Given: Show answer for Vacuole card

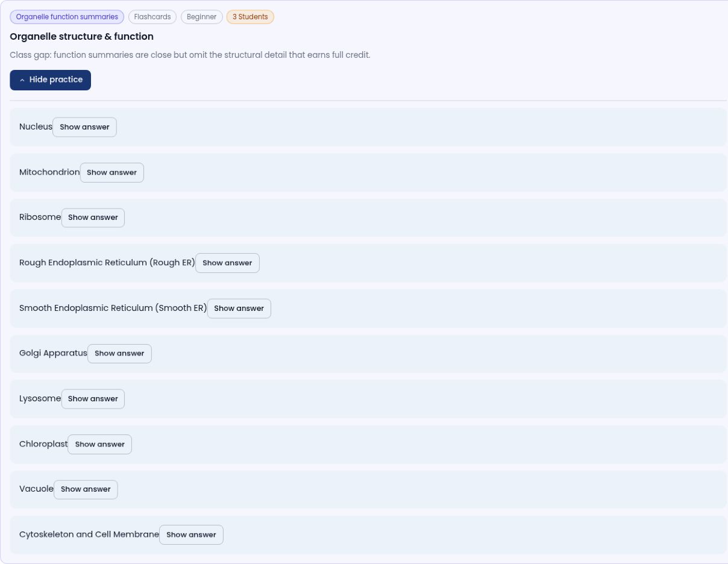Looking at the screenshot, I should click(86, 489).
